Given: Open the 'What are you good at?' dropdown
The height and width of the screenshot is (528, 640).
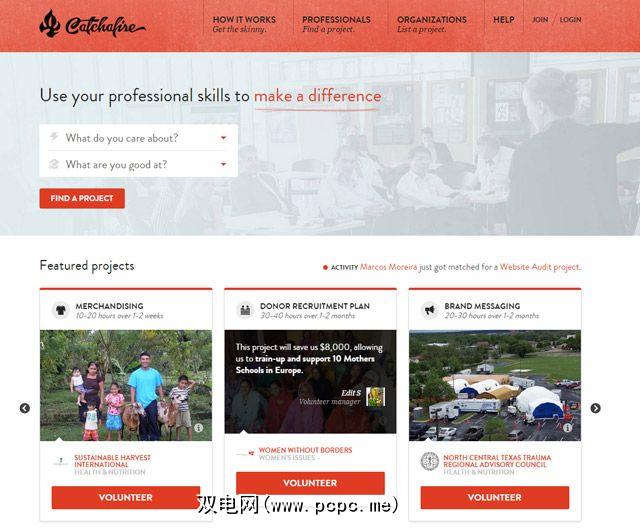Looking at the screenshot, I should click(139, 164).
